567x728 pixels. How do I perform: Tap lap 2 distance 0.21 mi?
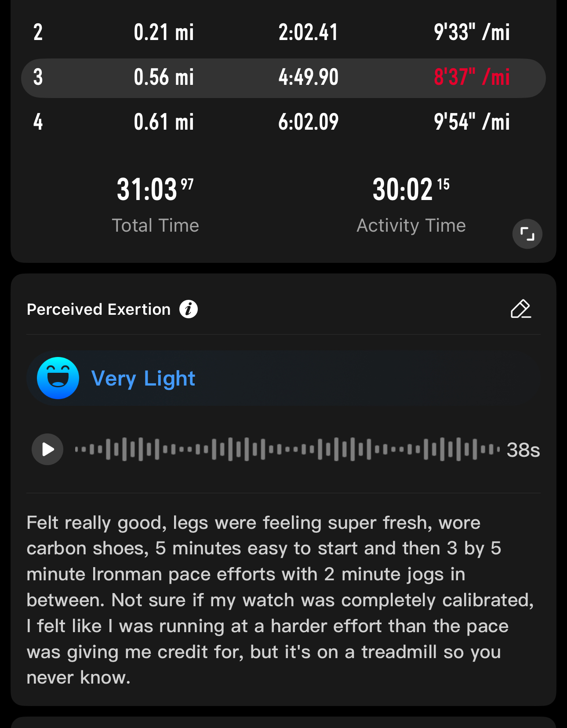164,33
